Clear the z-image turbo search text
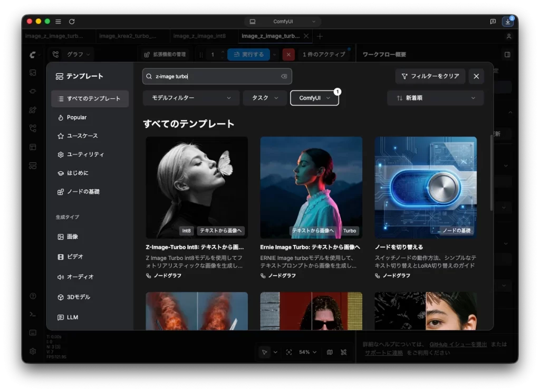This screenshot has height=392, width=540. point(284,76)
